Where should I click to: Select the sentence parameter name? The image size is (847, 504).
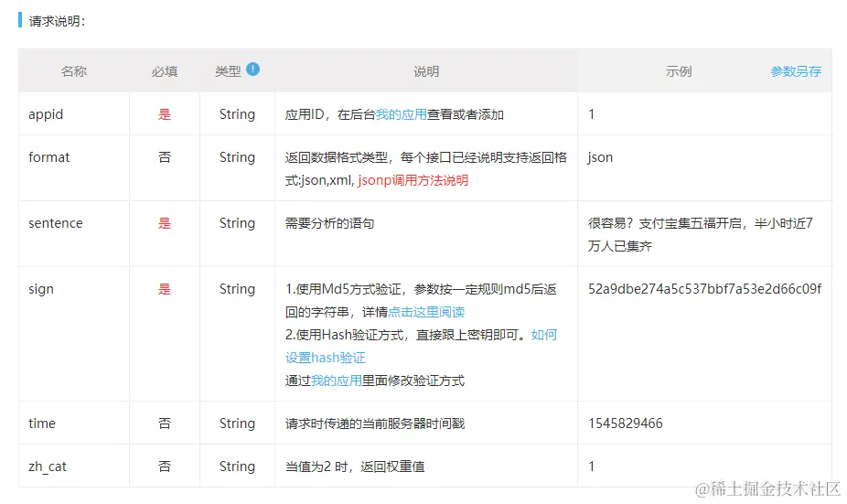(56, 223)
